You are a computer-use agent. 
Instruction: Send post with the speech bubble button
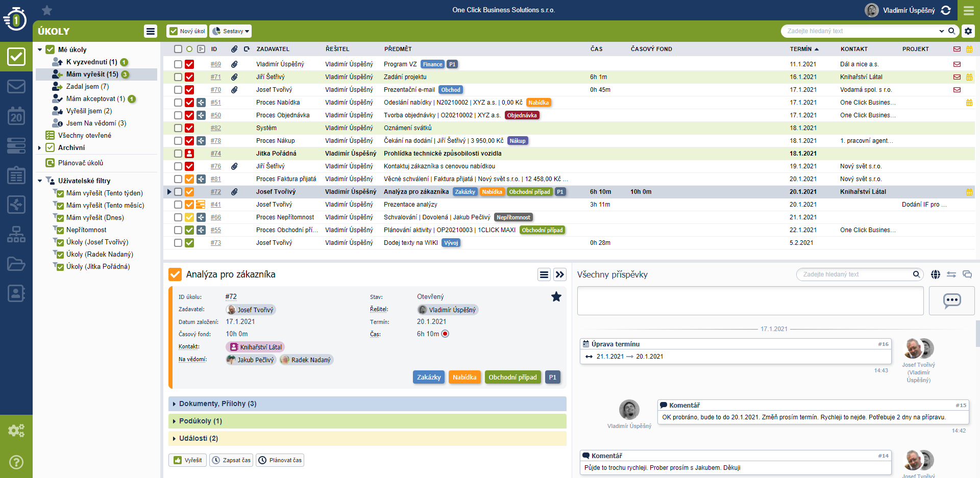(x=952, y=300)
